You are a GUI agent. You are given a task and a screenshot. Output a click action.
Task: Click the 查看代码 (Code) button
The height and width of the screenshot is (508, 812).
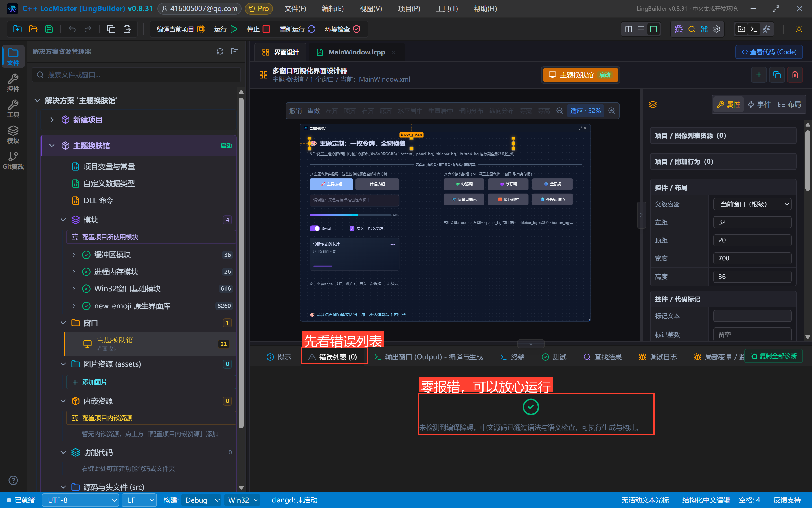[769, 52]
